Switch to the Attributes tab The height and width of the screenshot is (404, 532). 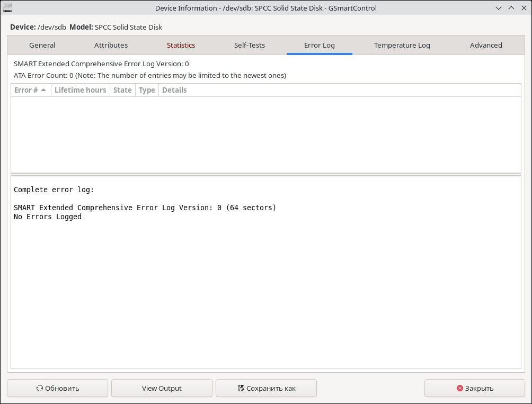(111, 46)
